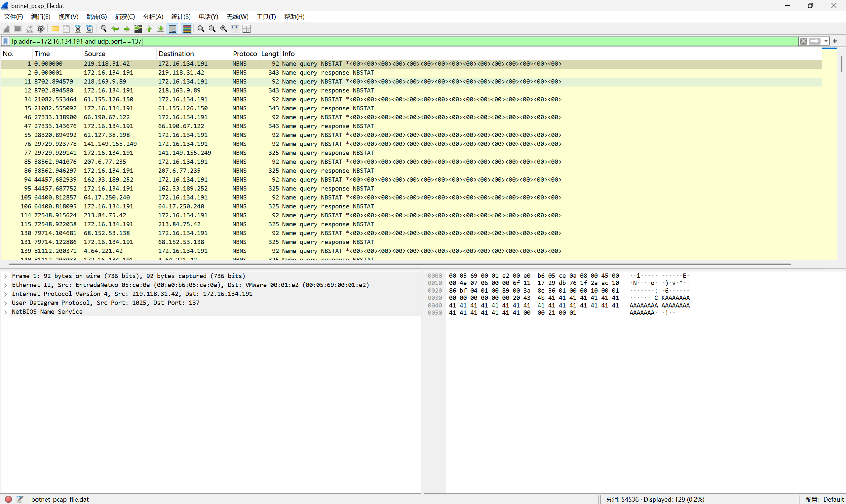Click the capture options gear icon
The height and width of the screenshot is (504, 846).
click(41, 29)
